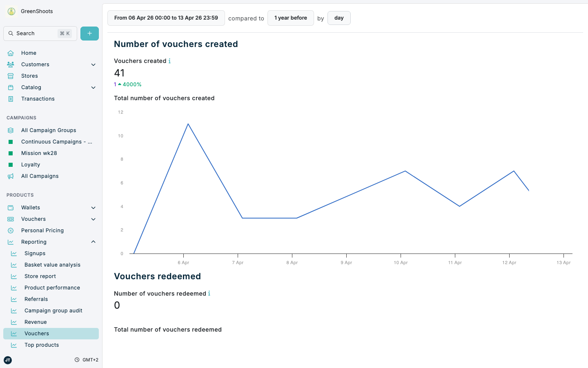Click the GMT+2 clock icon
The height and width of the screenshot is (368, 588).
pyautogui.click(x=77, y=359)
